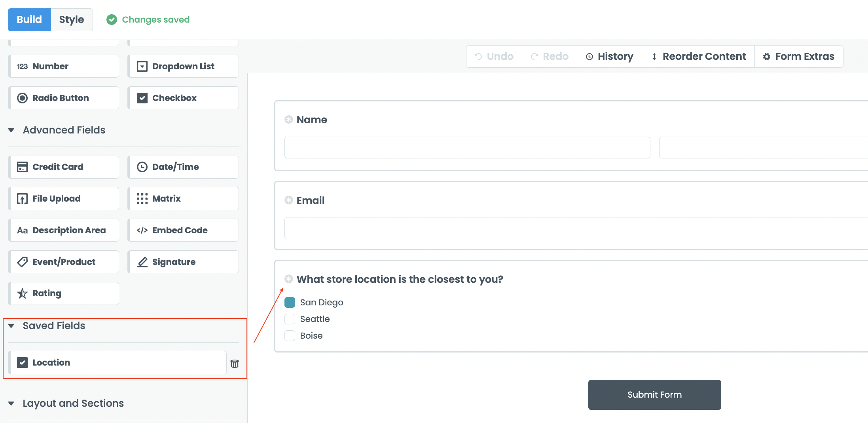Click the Submit Form button
The height and width of the screenshot is (423, 868).
654,395
